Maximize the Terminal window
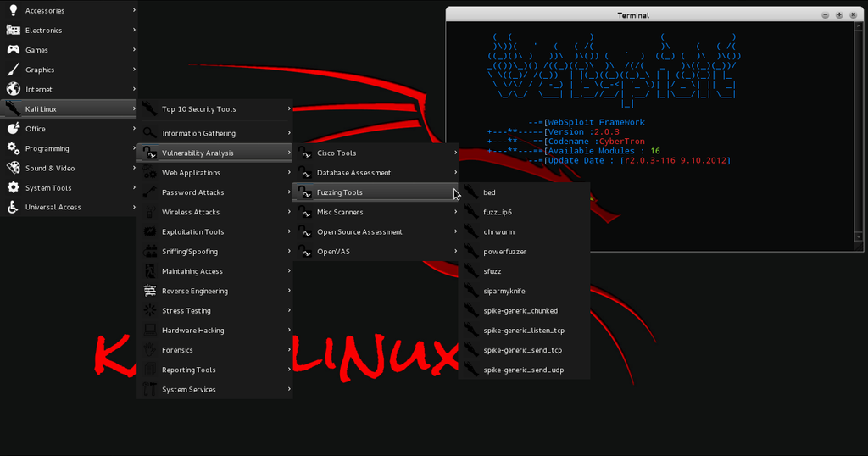 click(x=839, y=15)
